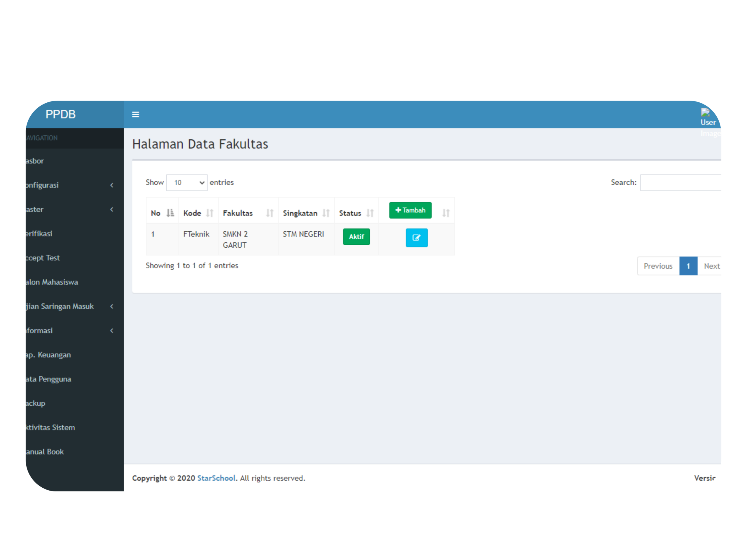This screenshot has width=747, height=560.
Task: Sort by Singkatan column icon
Action: 326,213
